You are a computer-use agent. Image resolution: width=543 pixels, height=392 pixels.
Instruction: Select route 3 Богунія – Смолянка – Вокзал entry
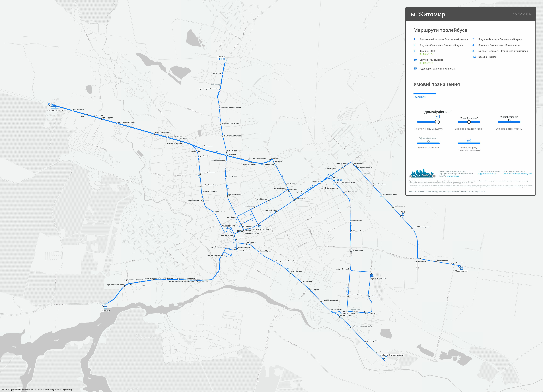pos(438,45)
